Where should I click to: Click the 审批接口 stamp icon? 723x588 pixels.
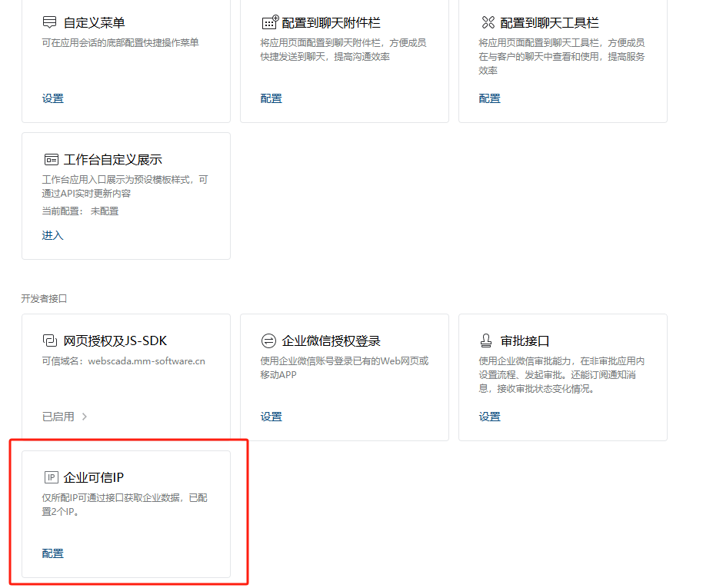487,341
